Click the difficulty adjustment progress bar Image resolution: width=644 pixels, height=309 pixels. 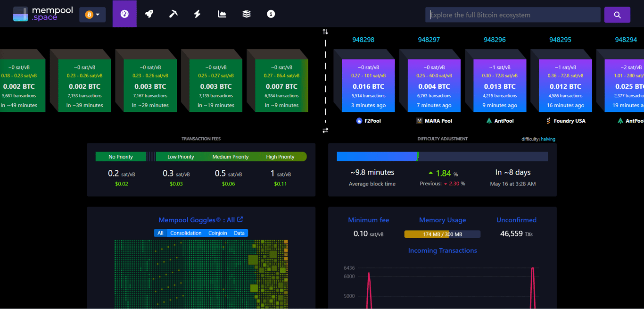(442, 156)
